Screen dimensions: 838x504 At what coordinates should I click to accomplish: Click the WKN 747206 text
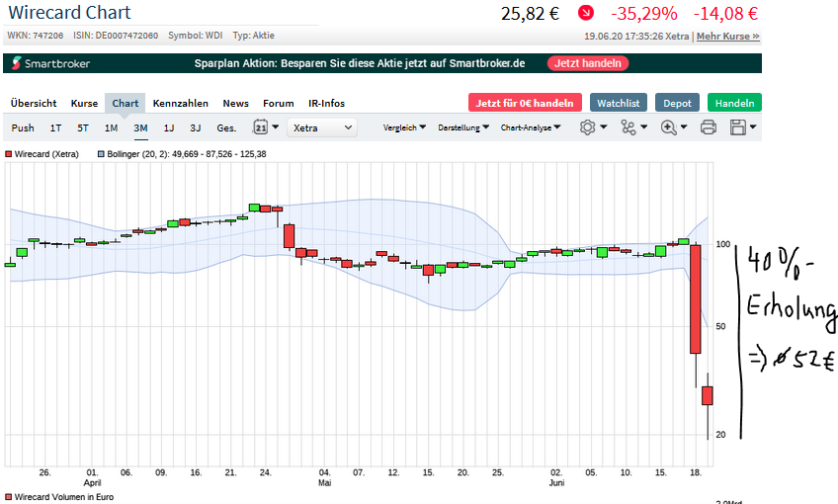36,36
